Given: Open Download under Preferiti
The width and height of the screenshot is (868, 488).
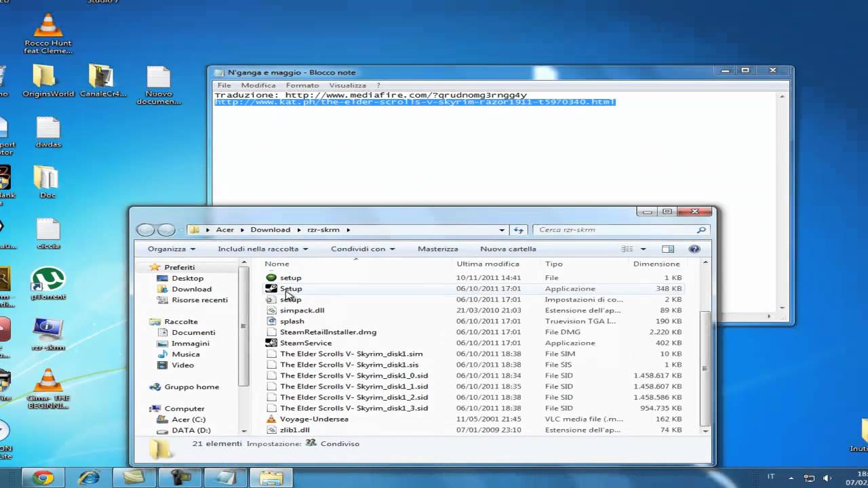Looking at the screenshot, I should [x=191, y=289].
